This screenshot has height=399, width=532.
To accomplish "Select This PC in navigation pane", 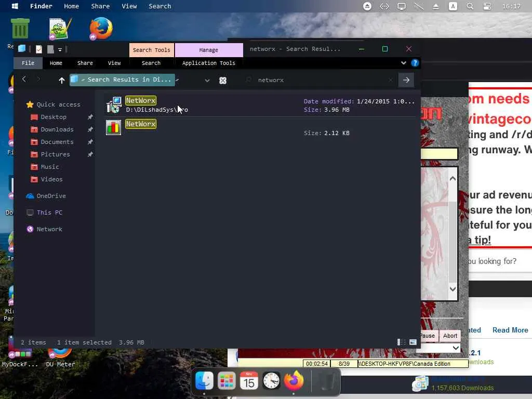I will (x=49, y=212).
